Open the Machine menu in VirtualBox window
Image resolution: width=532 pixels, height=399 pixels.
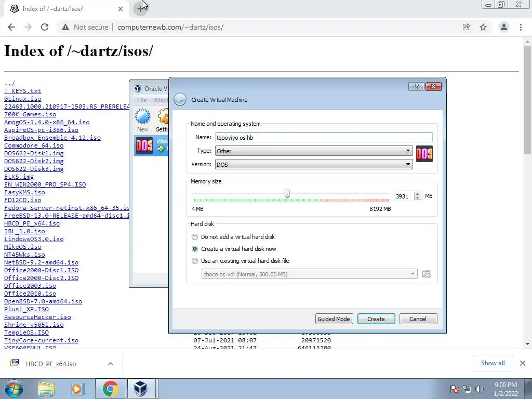click(x=161, y=100)
